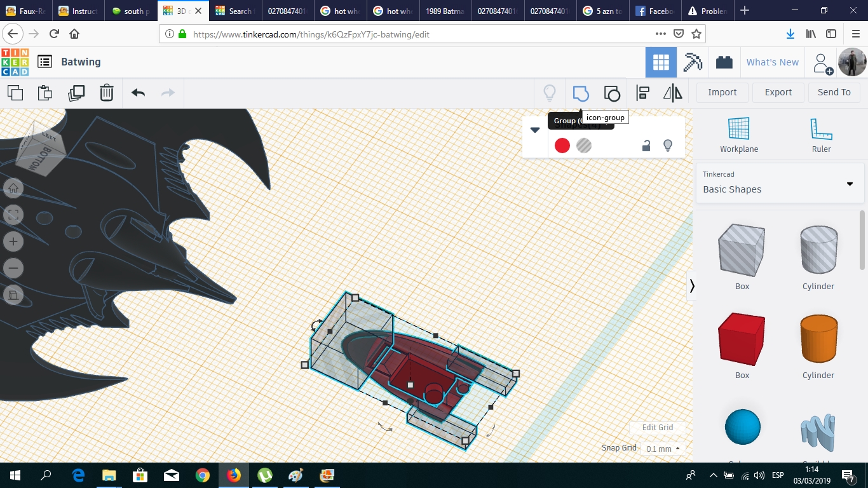Open the Windows Start menu
The image size is (868, 488).
[15, 475]
